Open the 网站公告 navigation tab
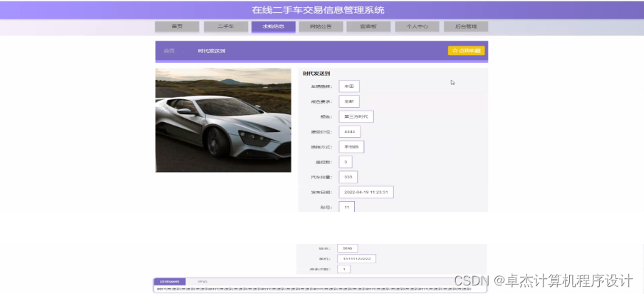The height and width of the screenshot is (294, 644). [x=321, y=26]
